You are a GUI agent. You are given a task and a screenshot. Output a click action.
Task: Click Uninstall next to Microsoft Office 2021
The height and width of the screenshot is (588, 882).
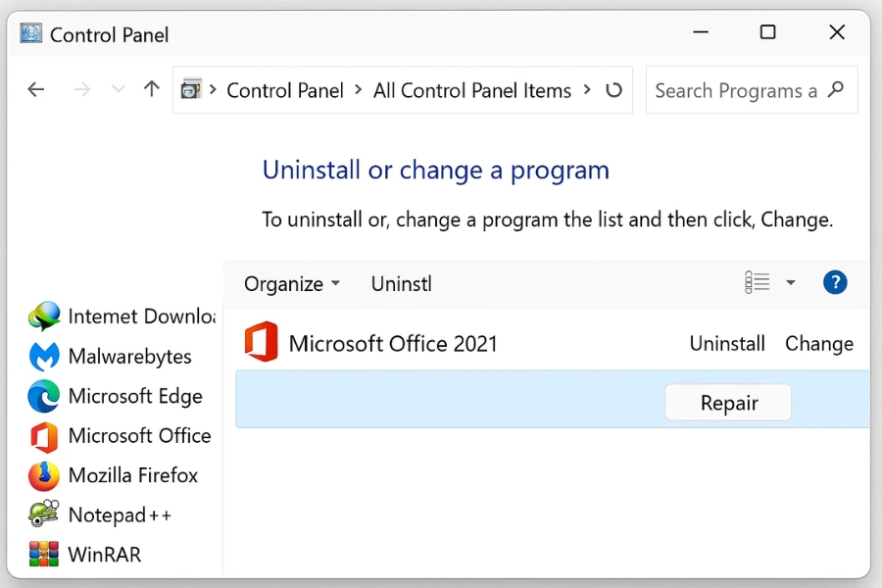(x=727, y=344)
